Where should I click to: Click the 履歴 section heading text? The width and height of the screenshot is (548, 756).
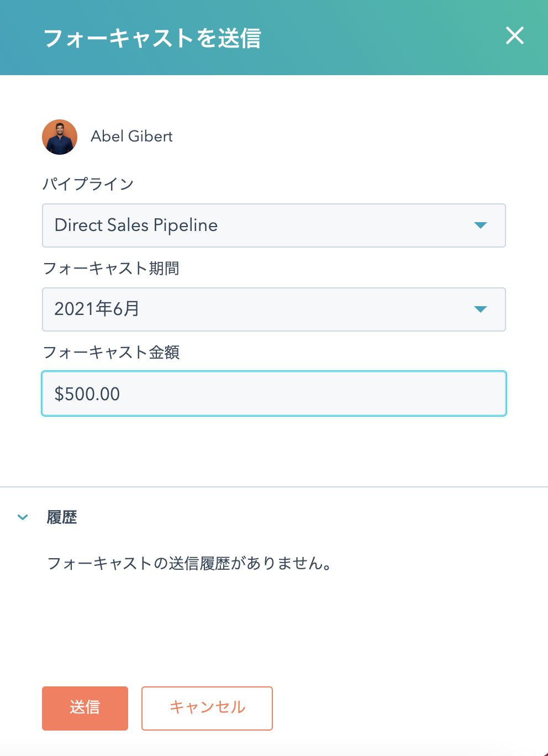pyautogui.click(x=62, y=517)
